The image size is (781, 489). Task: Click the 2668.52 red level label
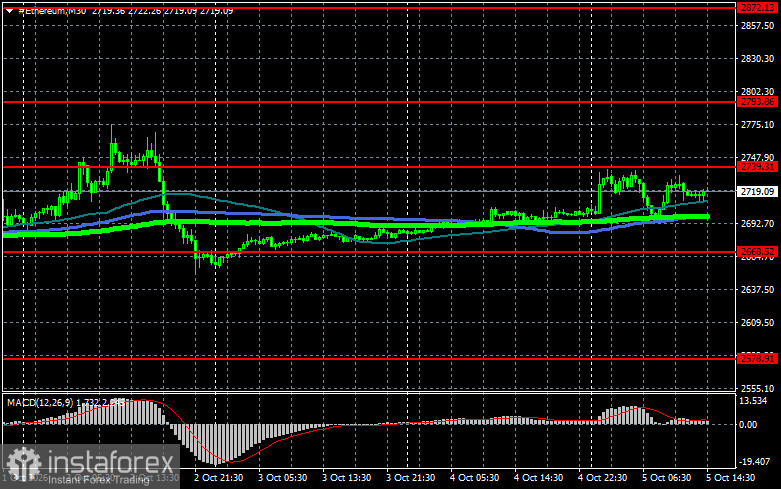tap(757, 251)
